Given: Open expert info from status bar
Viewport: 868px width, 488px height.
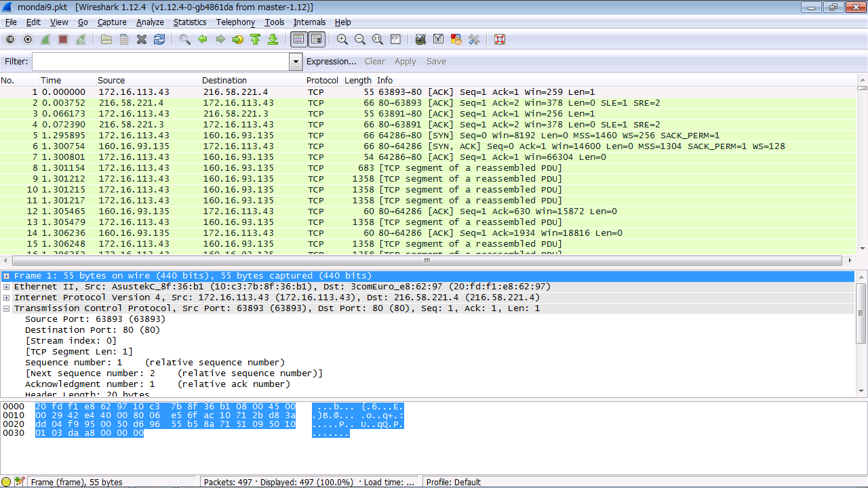Looking at the screenshot, I should tap(7, 482).
